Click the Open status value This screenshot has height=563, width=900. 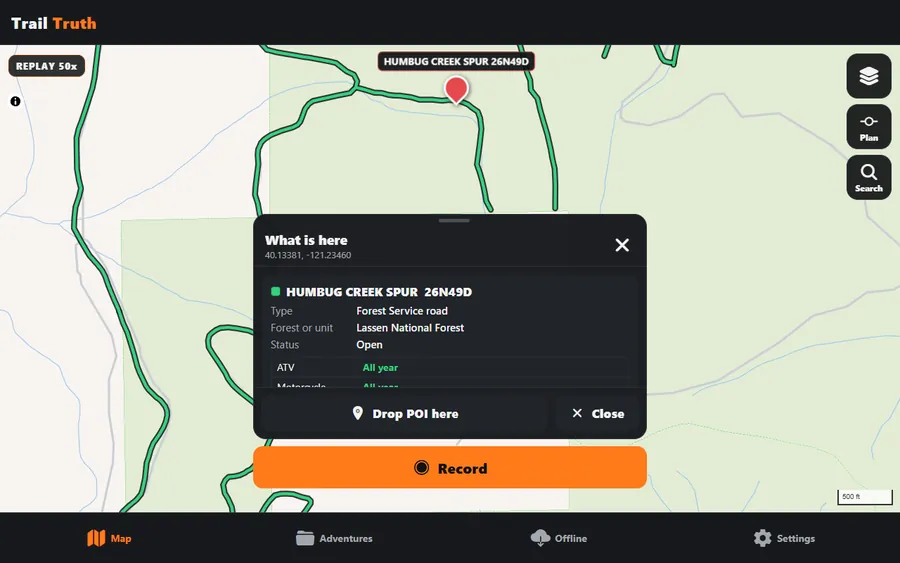pos(369,345)
